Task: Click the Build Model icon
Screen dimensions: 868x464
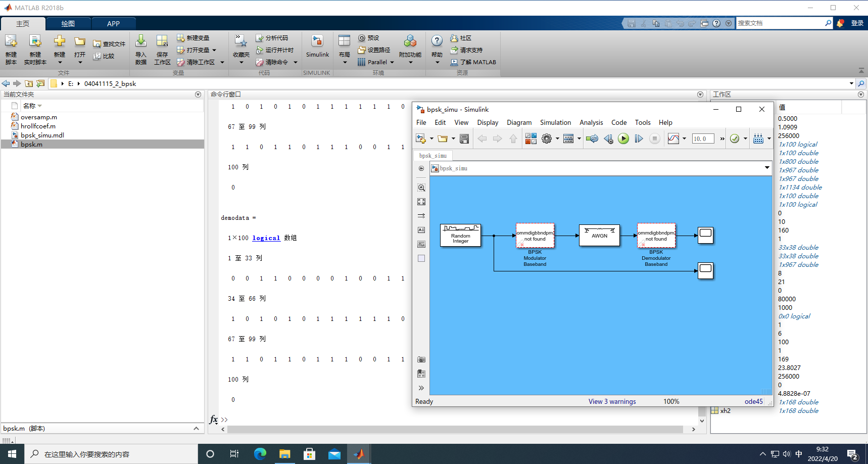Action: pos(758,138)
